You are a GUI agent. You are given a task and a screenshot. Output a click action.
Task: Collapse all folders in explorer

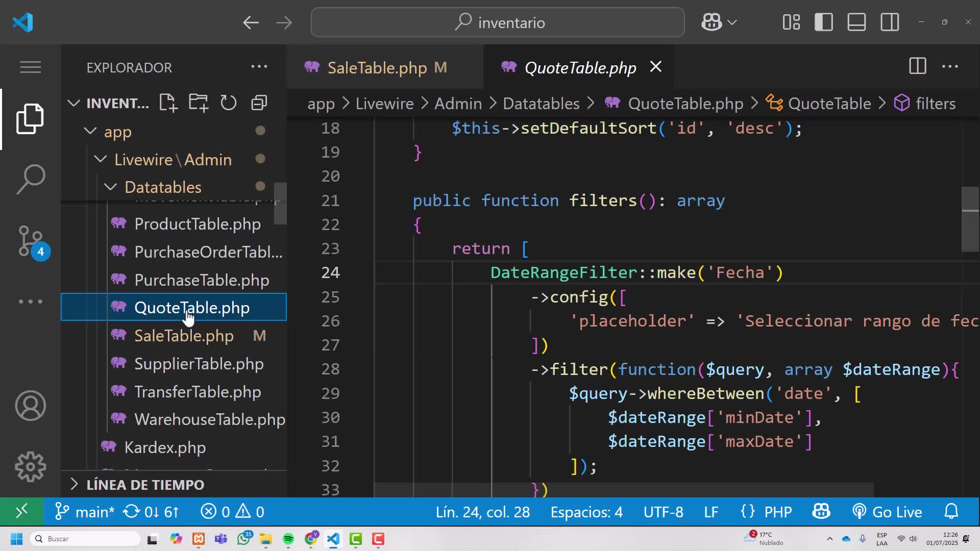tap(259, 103)
